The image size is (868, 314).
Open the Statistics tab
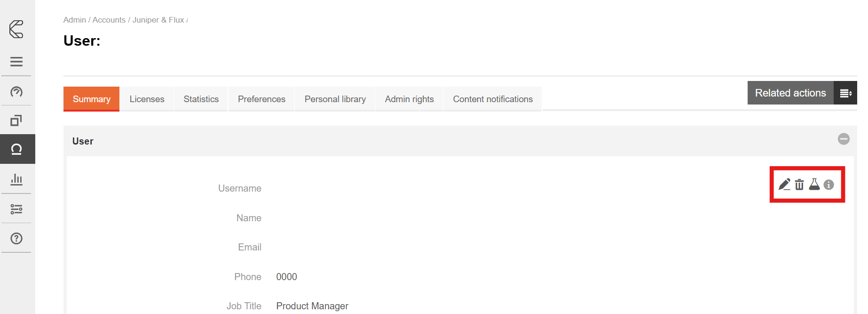click(x=201, y=99)
